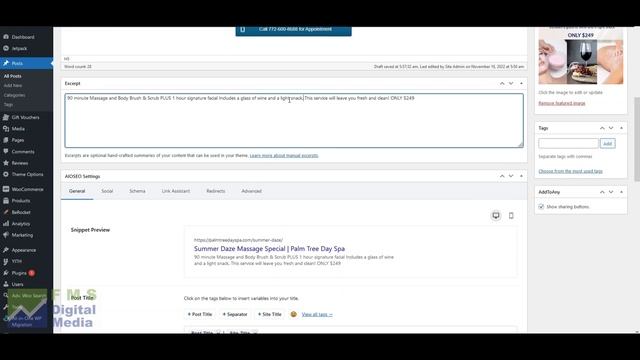
Task: Collapse the Tags panel
Action: (x=621, y=128)
